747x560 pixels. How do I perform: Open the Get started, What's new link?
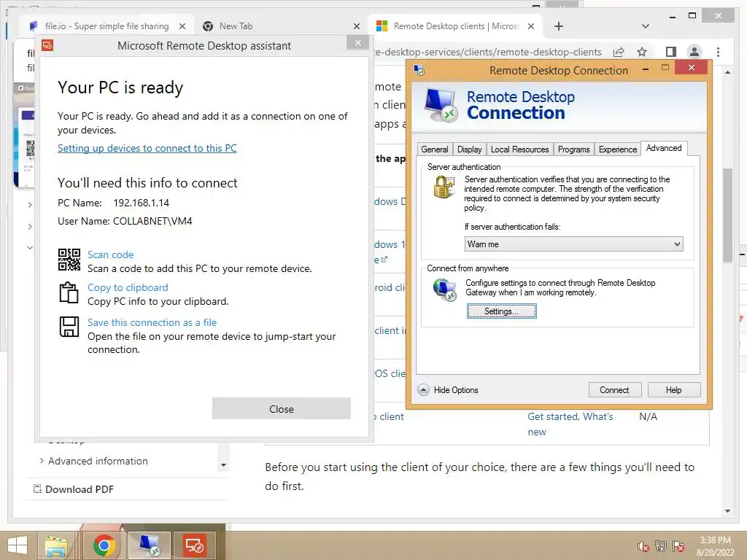pos(570,424)
